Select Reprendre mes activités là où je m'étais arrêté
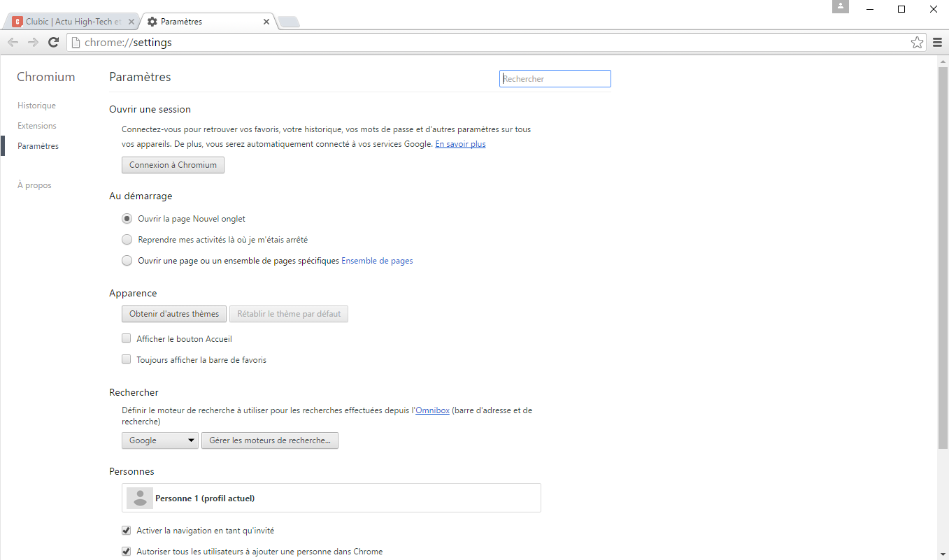This screenshot has width=949, height=560. [127, 239]
